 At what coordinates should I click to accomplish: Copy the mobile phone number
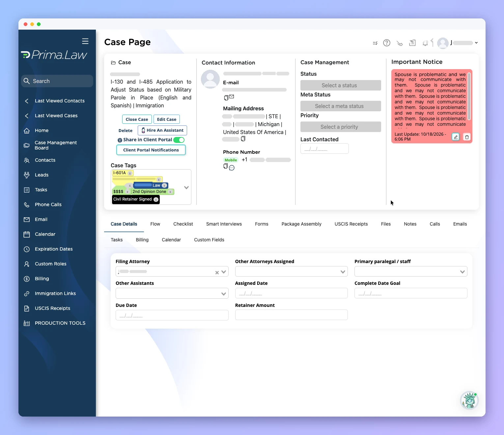(226, 166)
